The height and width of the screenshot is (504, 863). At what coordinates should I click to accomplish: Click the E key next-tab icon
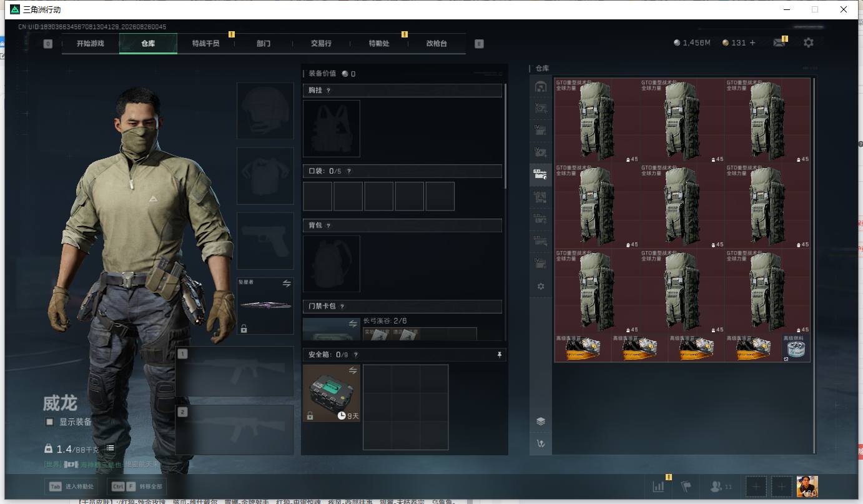[x=479, y=44]
